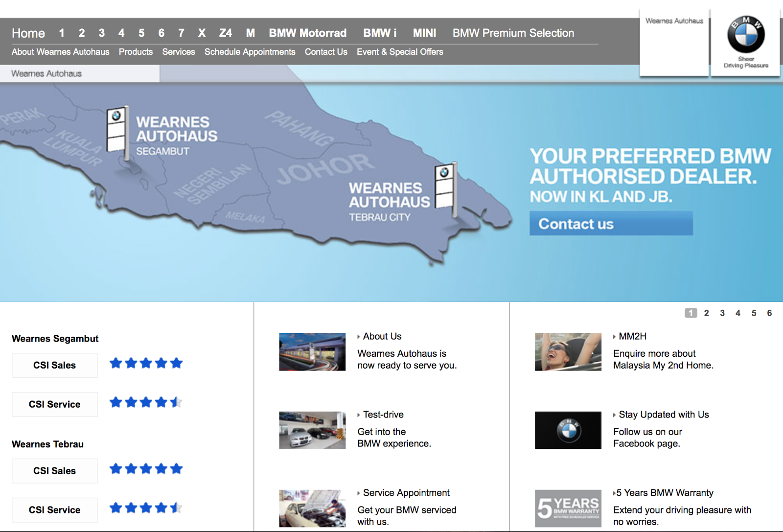Open the Test-drive cars thumbnail
Image resolution: width=783 pixels, height=532 pixels.
(x=312, y=430)
